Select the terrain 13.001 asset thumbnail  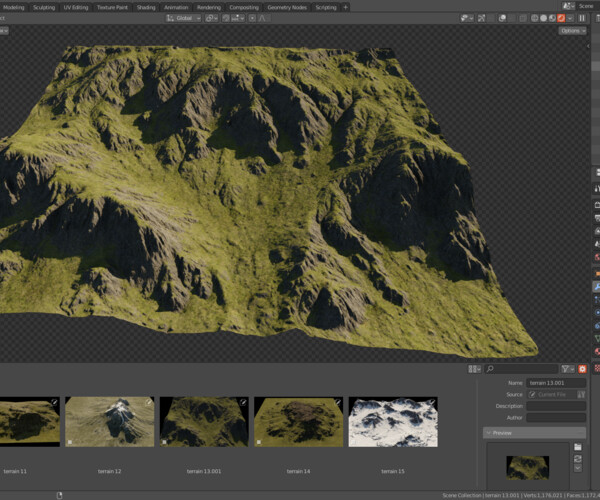pyautogui.click(x=204, y=422)
